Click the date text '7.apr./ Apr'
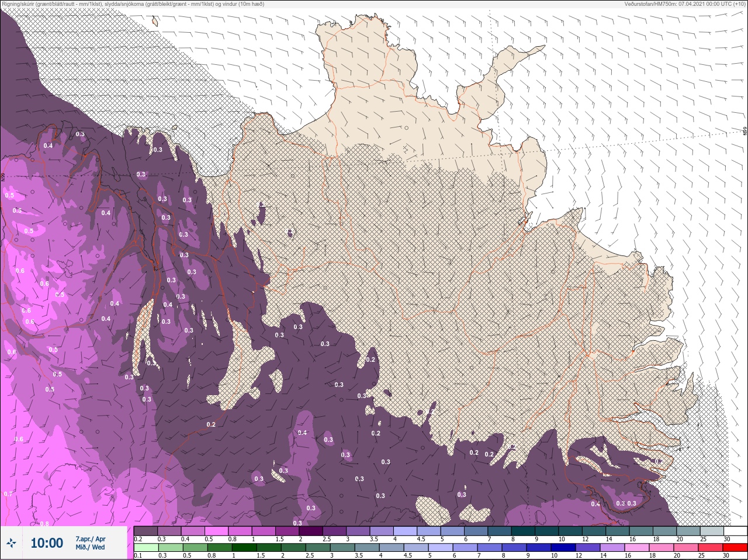 click(91, 538)
